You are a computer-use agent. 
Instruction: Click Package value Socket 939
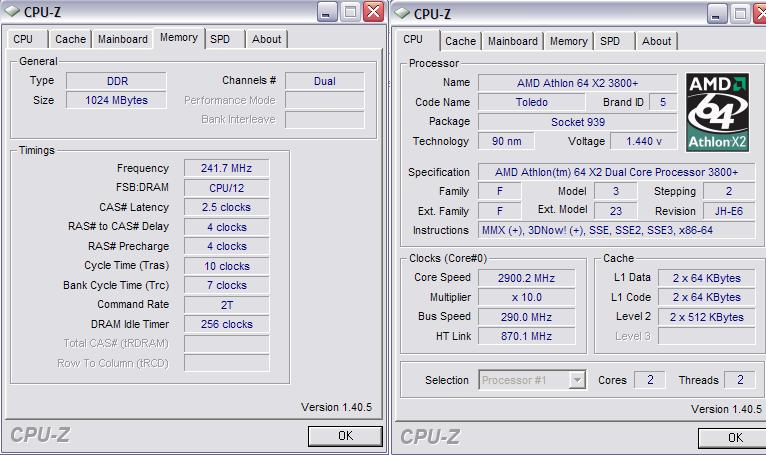click(x=577, y=122)
